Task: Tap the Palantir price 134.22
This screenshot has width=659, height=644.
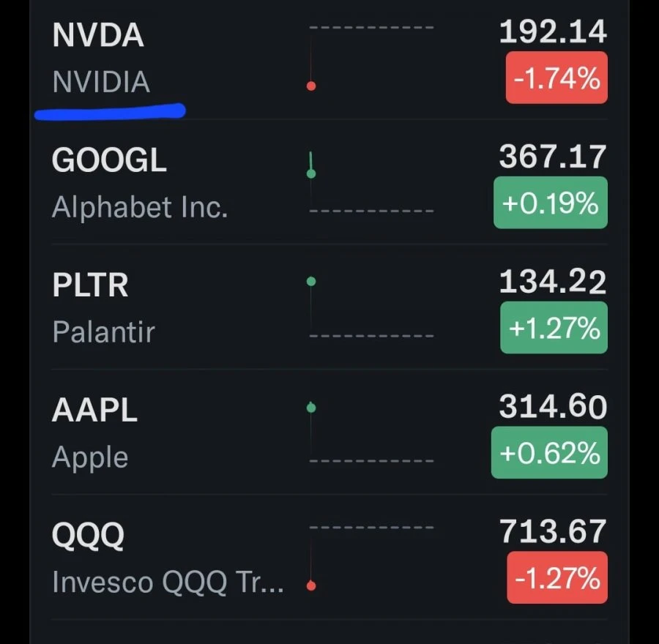Action: coord(553,282)
